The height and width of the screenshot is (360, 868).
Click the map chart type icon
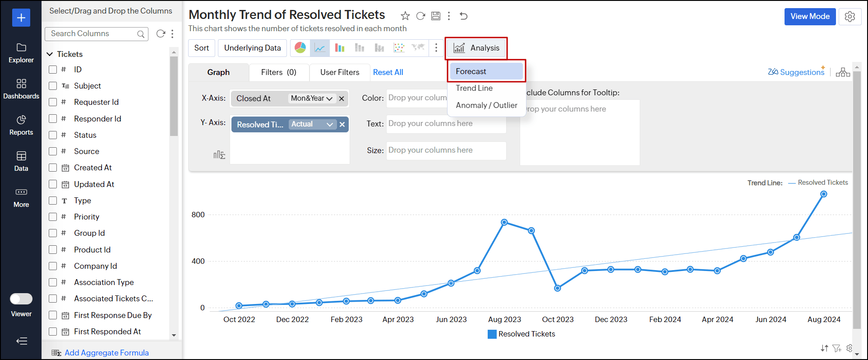tap(418, 48)
